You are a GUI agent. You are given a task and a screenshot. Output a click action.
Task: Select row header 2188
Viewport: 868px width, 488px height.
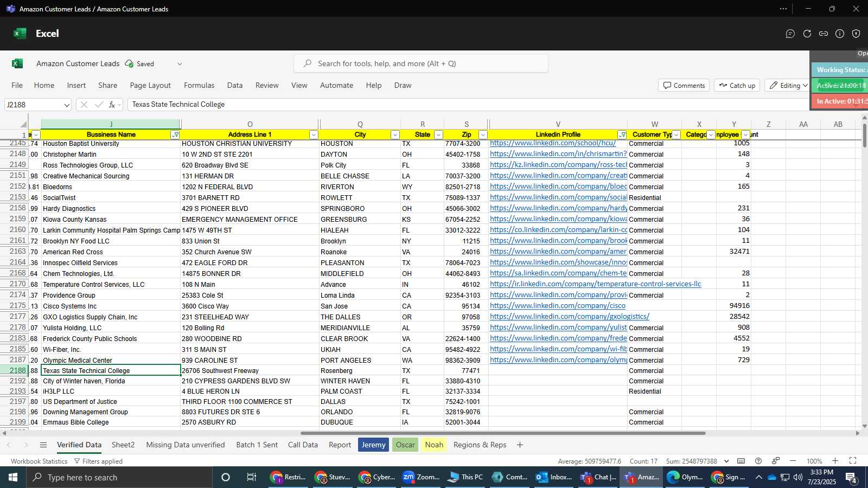point(14,370)
